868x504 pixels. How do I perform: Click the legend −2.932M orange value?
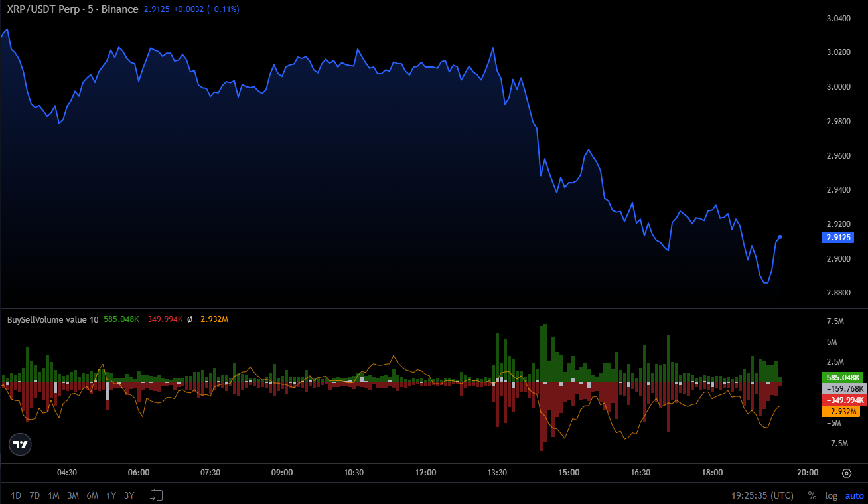point(212,319)
